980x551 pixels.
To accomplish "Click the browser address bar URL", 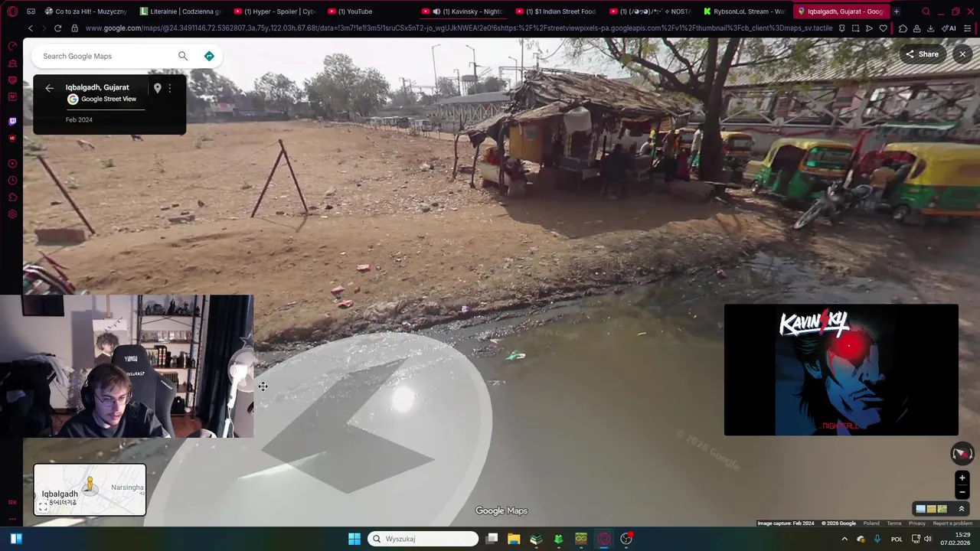I will click(x=459, y=28).
